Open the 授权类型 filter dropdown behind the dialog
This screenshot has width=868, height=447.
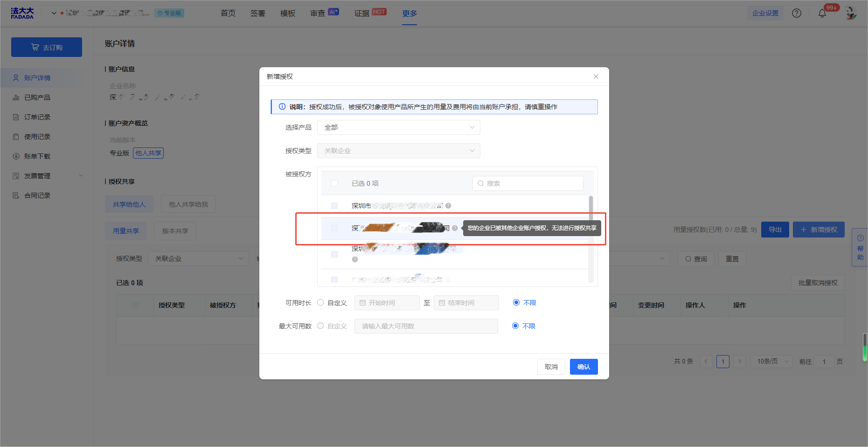(199, 258)
